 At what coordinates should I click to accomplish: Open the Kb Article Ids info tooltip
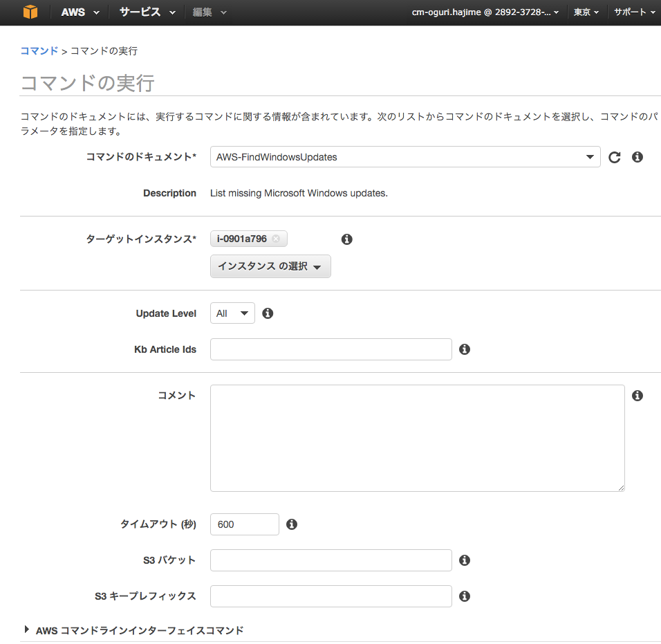tap(464, 349)
